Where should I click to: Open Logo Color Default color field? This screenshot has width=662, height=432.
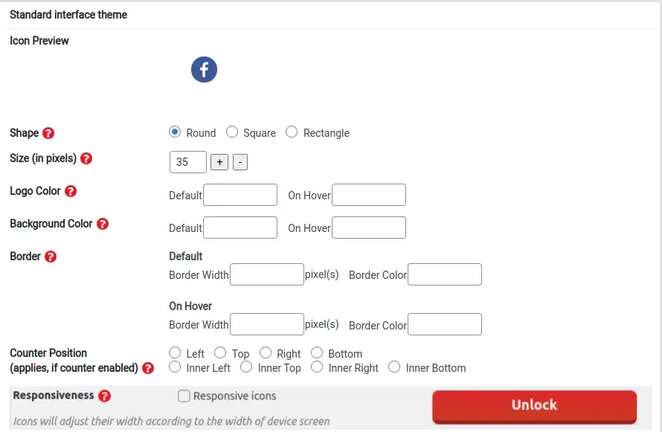[x=240, y=195]
